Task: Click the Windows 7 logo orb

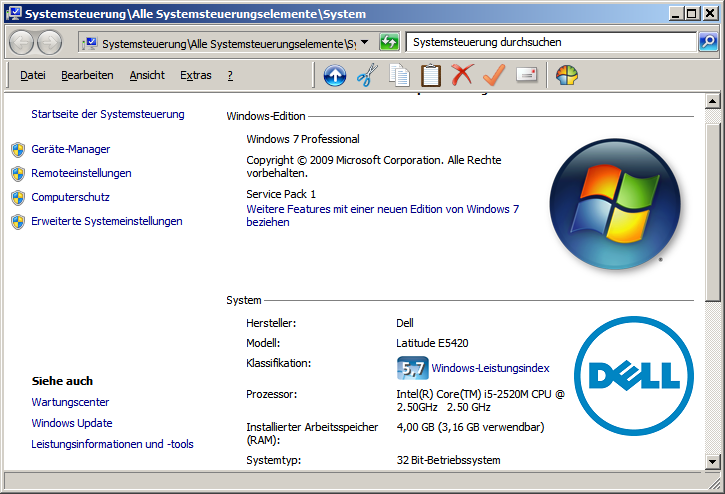Action: (614, 204)
